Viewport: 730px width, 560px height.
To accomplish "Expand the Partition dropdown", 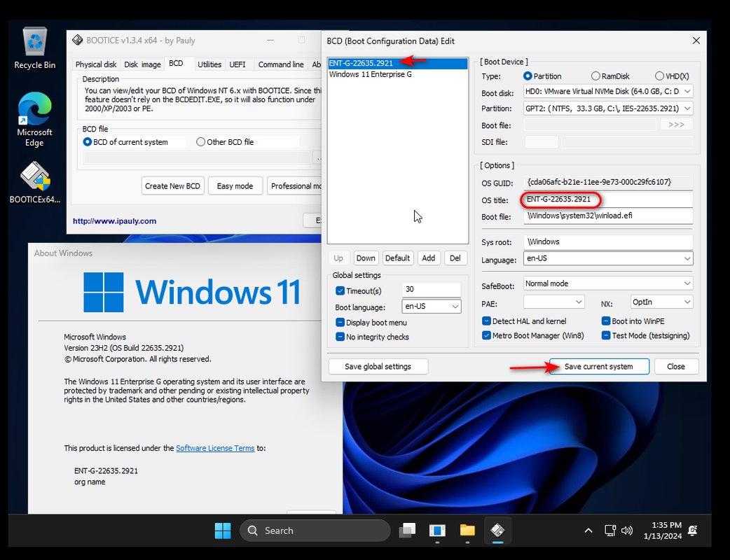I will click(x=608, y=108).
